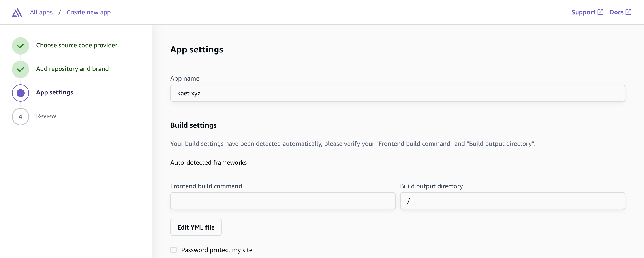Click the Edit YML file button

196,227
